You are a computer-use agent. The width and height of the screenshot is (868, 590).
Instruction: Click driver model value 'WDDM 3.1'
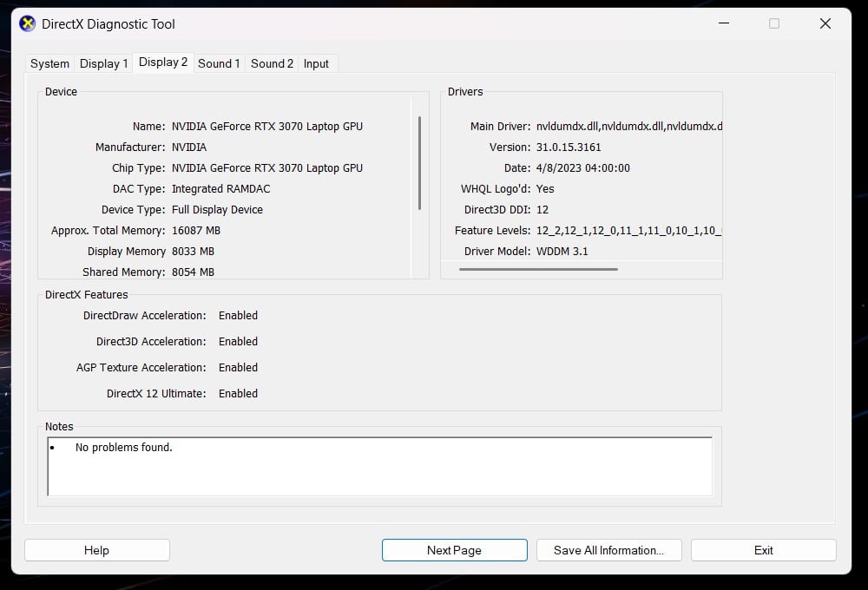pos(562,252)
